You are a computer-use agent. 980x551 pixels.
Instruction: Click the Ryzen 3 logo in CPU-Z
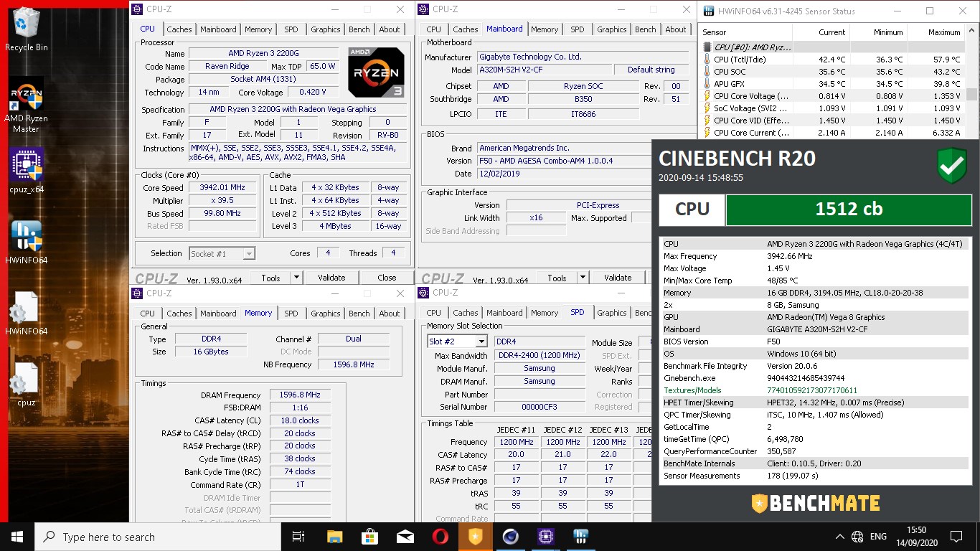(376, 72)
